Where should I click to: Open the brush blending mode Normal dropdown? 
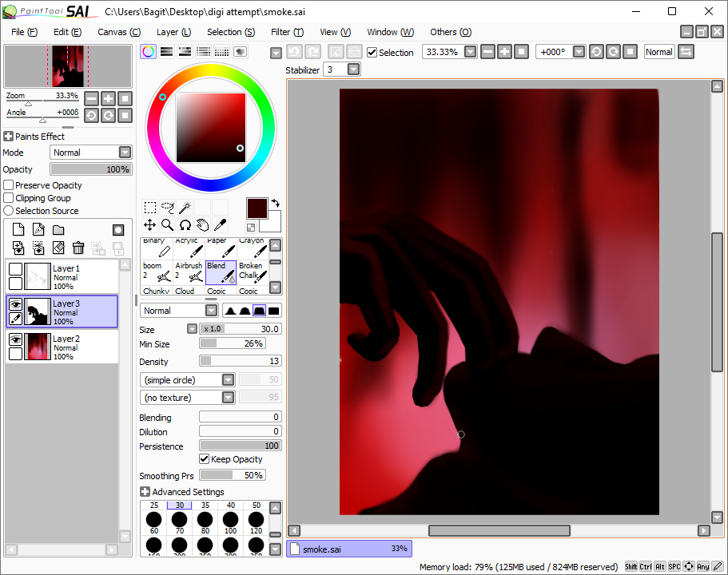211,311
